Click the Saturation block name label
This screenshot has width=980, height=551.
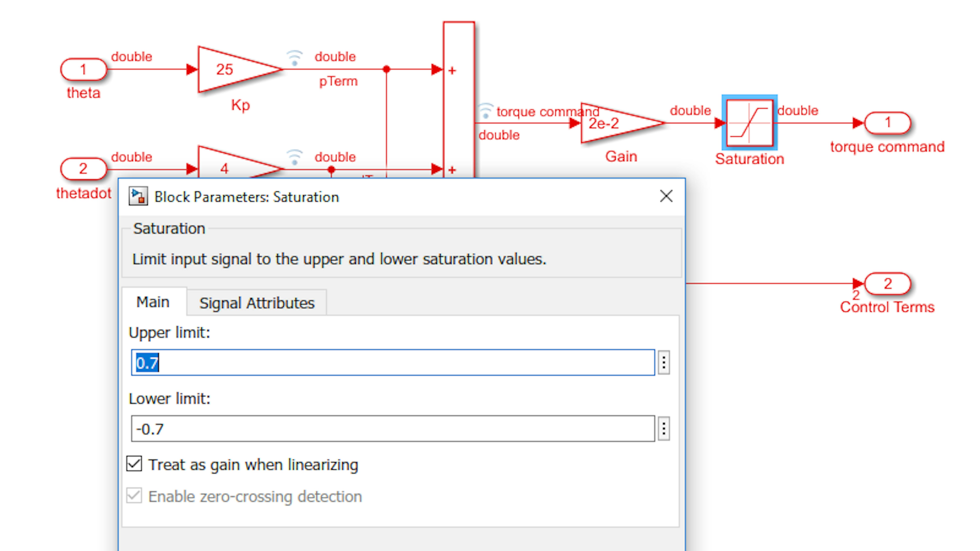tap(750, 159)
